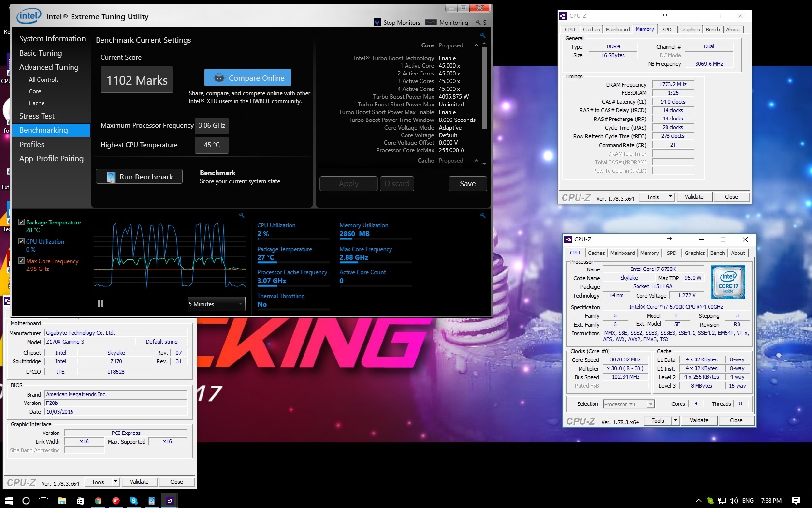Viewport: 812px width, 508px height.
Task: Click Run Benchmark button
Action: tap(139, 177)
